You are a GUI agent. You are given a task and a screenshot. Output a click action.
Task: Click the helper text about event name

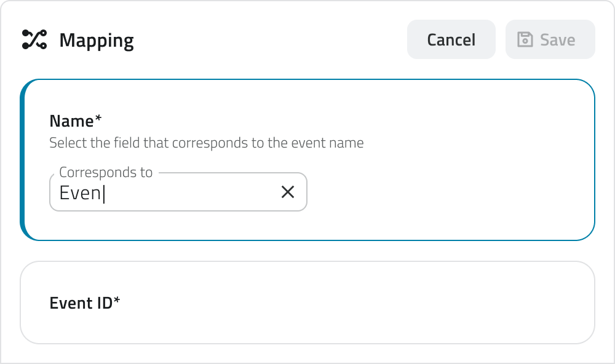click(206, 143)
